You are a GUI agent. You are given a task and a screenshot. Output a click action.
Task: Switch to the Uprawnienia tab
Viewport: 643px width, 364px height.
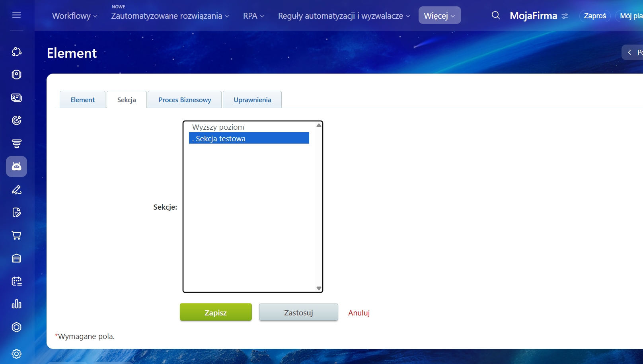(252, 100)
